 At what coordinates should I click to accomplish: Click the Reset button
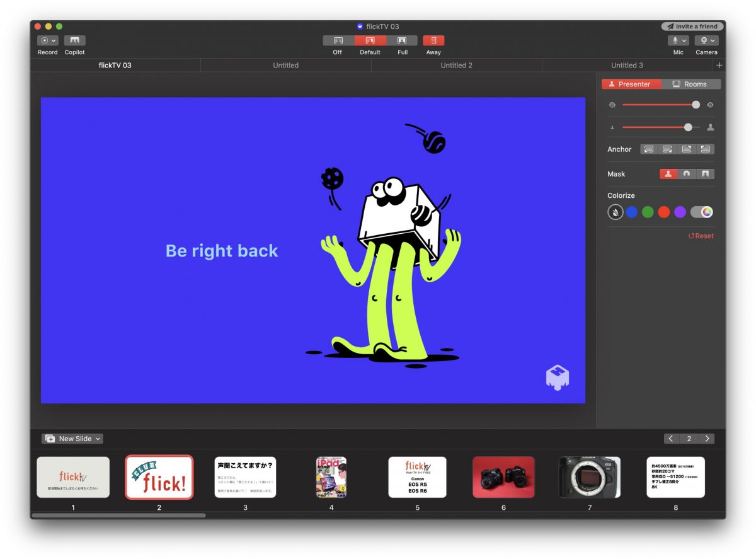[x=701, y=236]
